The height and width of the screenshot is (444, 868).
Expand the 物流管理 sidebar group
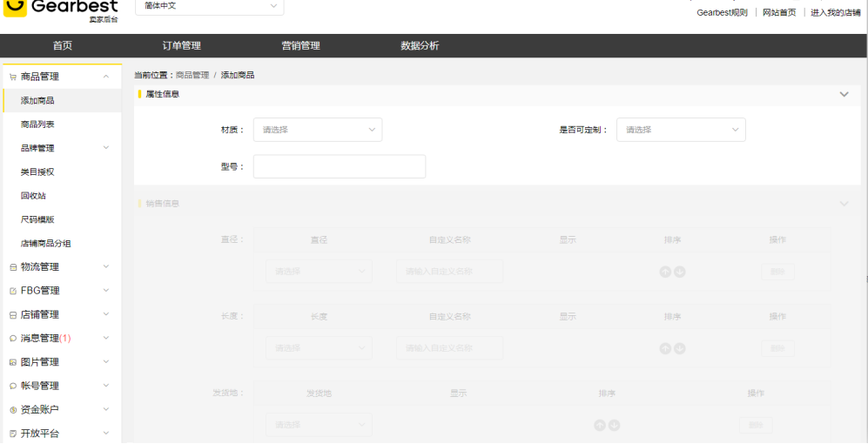pyautogui.click(x=106, y=266)
